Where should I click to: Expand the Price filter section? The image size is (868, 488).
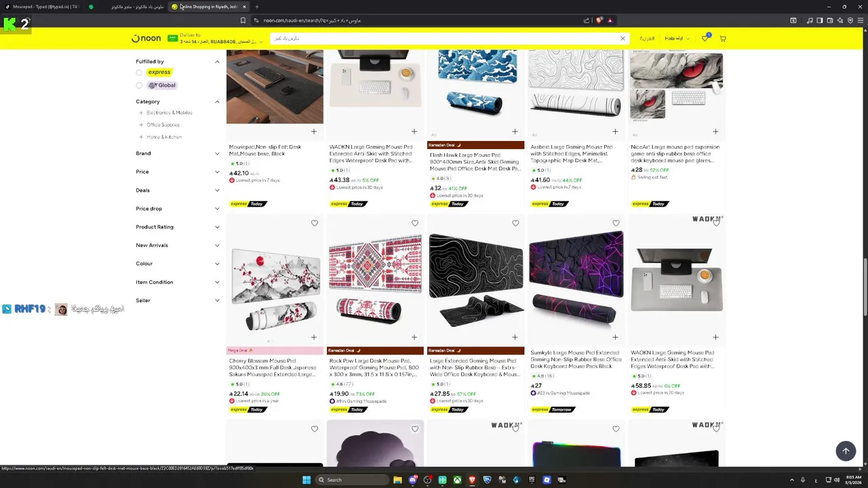pyautogui.click(x=178, y=171)
